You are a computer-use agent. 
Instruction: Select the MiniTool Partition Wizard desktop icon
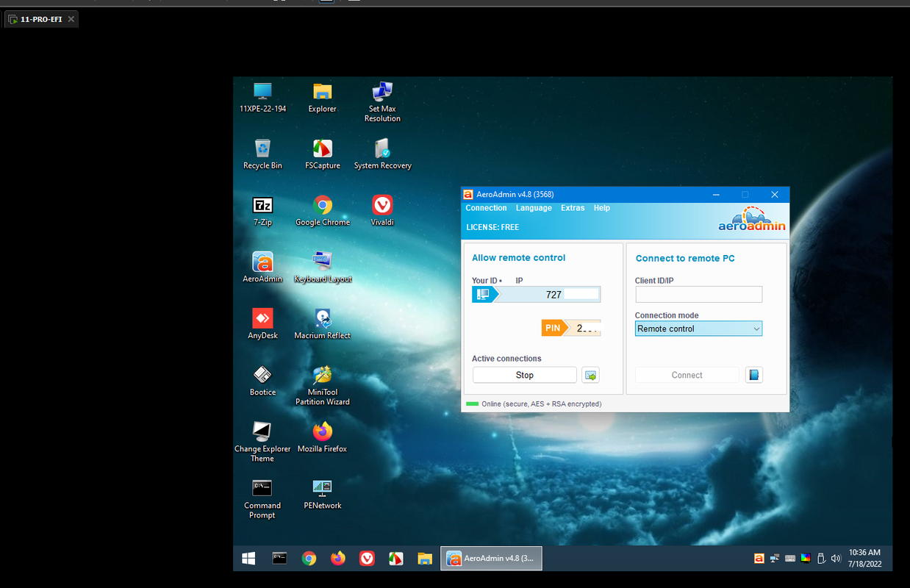322,385
